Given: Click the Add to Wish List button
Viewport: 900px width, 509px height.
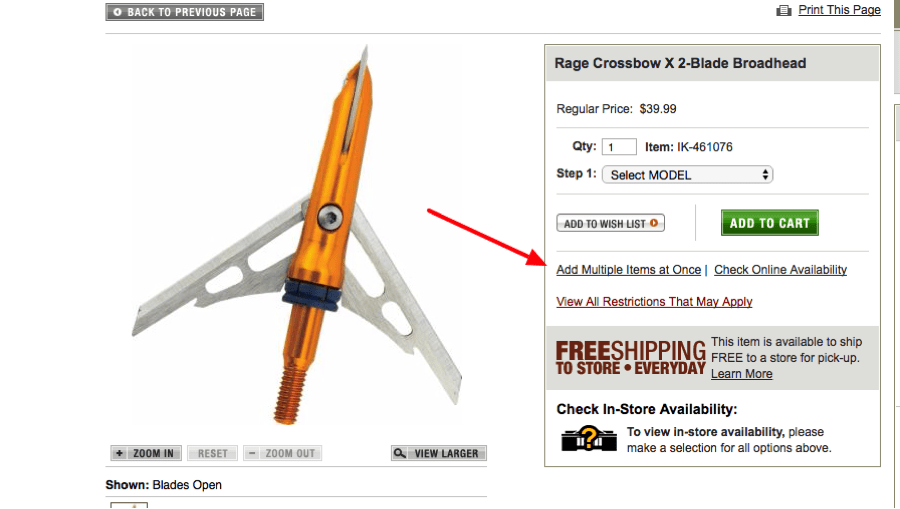Looking at the screenshot, I should coord(610,223).
